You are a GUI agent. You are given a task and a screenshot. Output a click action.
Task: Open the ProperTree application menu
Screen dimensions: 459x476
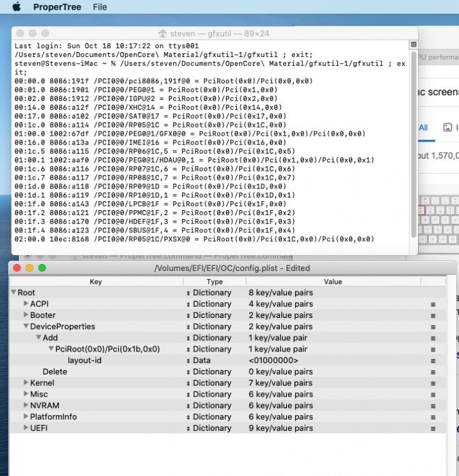click(57, 7)
